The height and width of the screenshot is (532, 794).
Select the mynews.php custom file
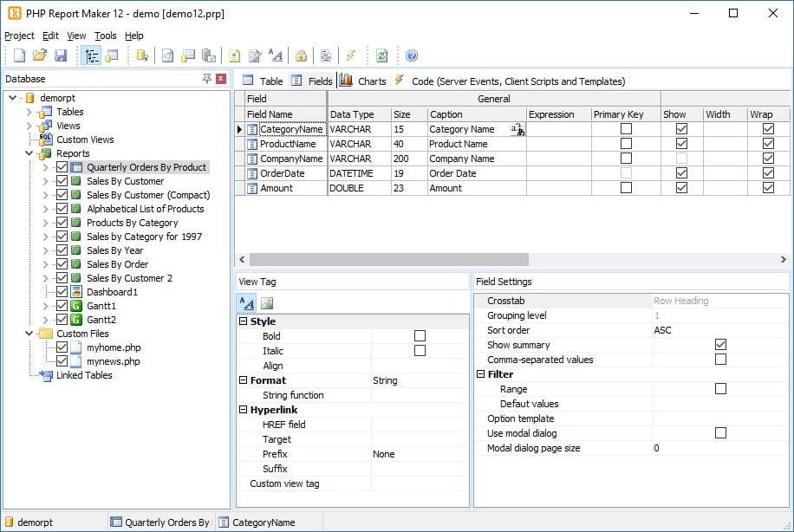(x=113, y=361)
